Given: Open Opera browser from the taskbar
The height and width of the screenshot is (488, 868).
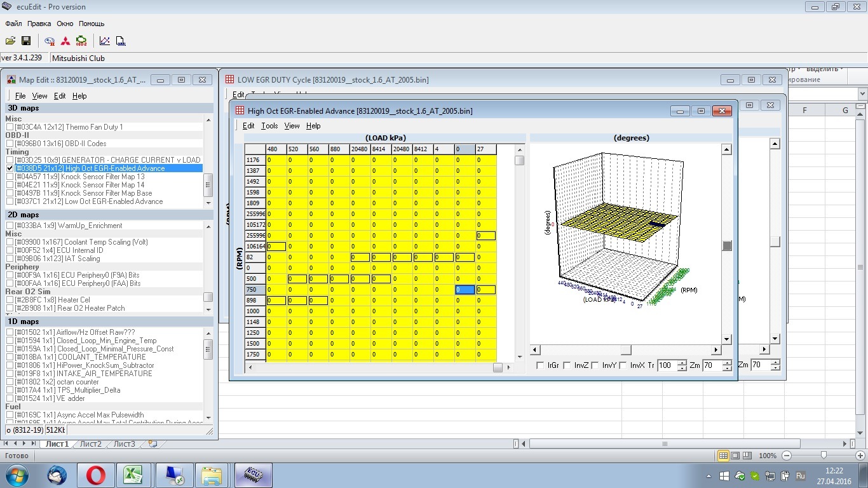Looking at the screenshot, I should point(95,475).
